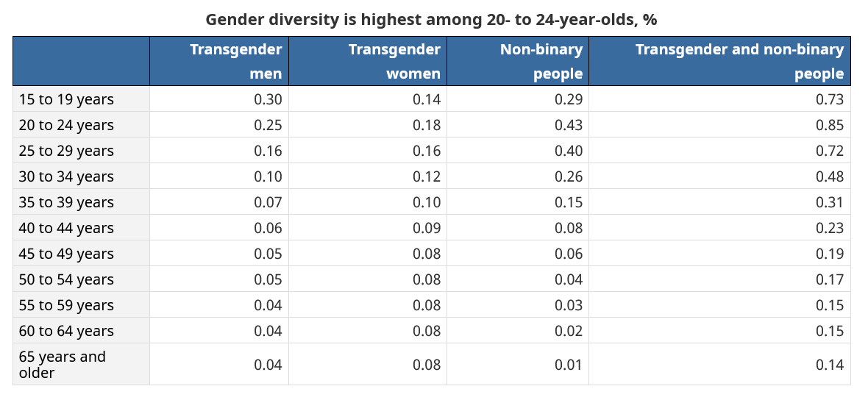868x400 pixels.
Task: Click the 'Transgender men' column header
Action: [235, 61]
